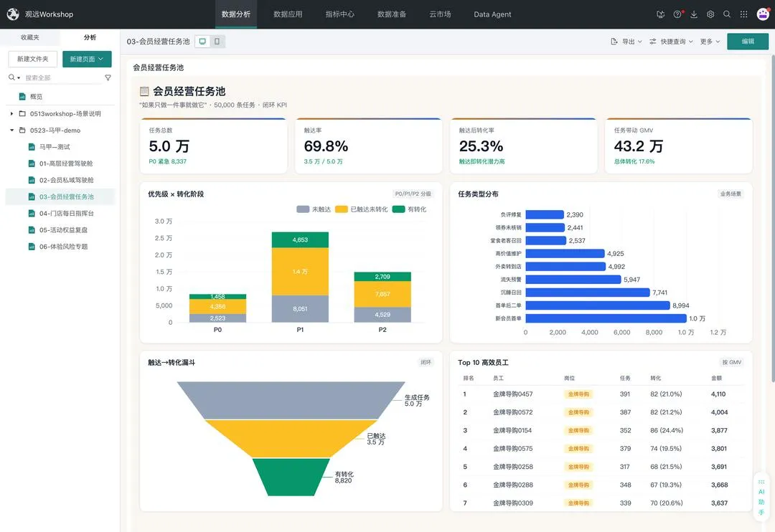The height and width of the screenshot is (532, 775).
Task: Click the 0513workshop-场景说明 folder icon
Action: click(22, 113)
